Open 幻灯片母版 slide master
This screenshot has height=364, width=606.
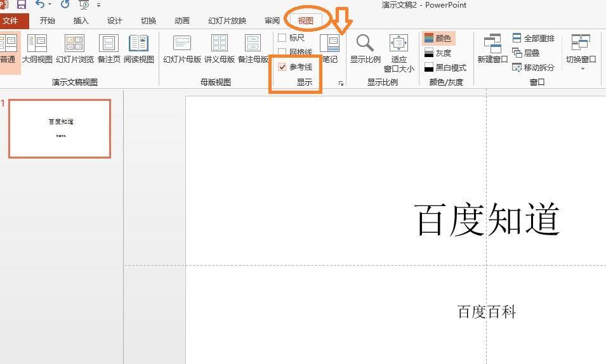[182, 48]
